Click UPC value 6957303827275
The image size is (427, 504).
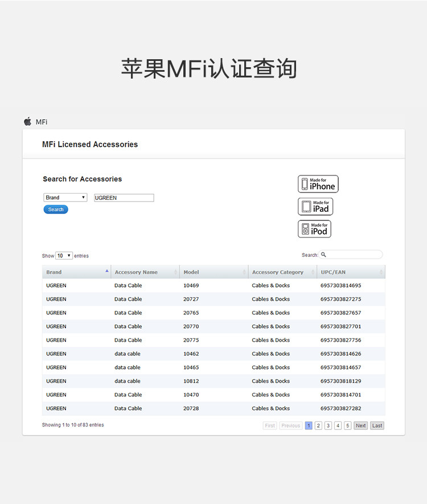pos(340,299)
